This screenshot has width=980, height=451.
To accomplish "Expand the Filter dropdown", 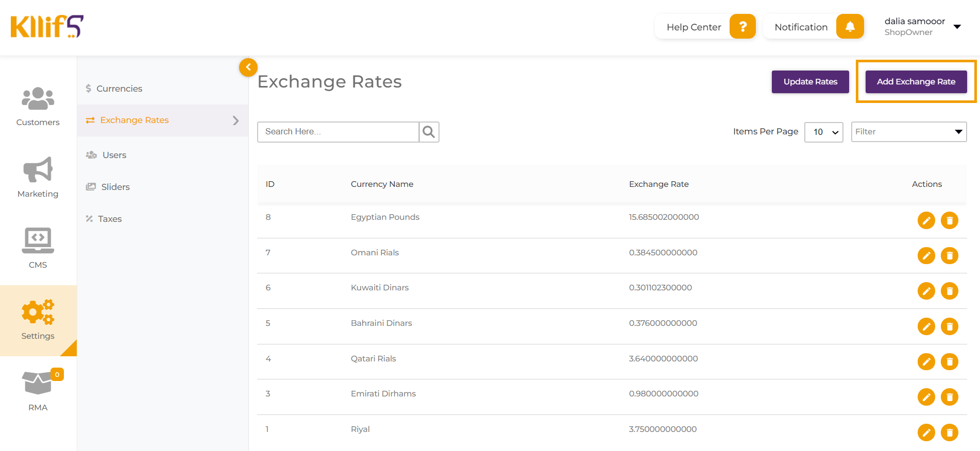I will (908, 132).
